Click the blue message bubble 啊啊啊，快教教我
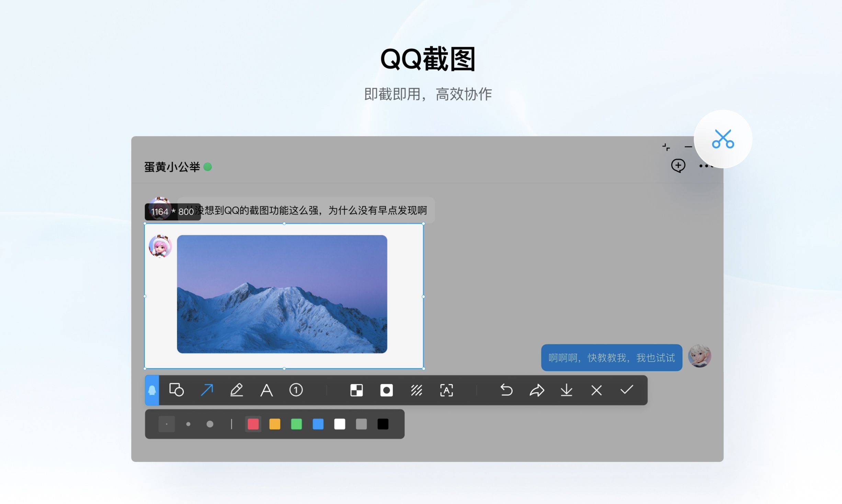The height and width of the screenshot is (504, 842). click(x=612, y=358)
